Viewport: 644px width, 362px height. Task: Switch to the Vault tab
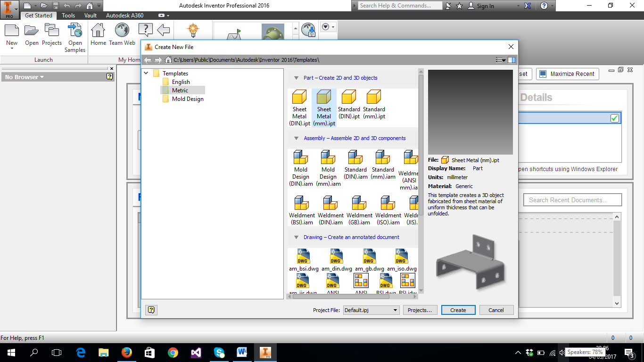pyautogui.click(x=90, y=15)
